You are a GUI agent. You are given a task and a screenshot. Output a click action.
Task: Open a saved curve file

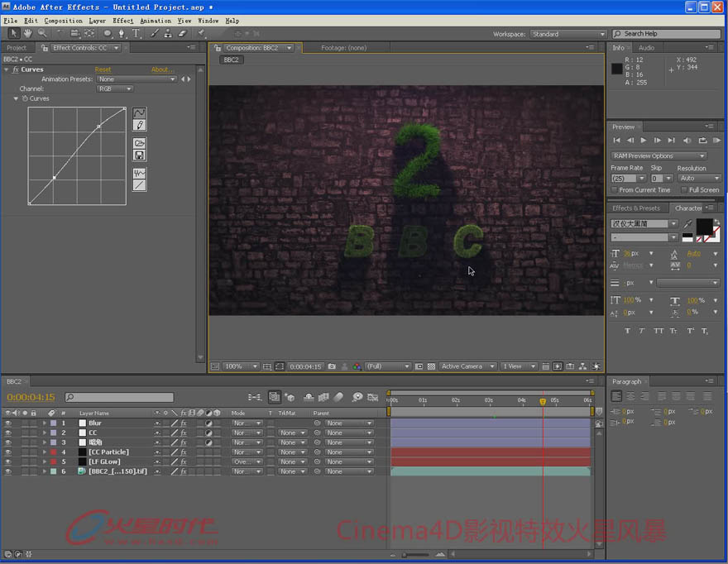pos(139,143)
